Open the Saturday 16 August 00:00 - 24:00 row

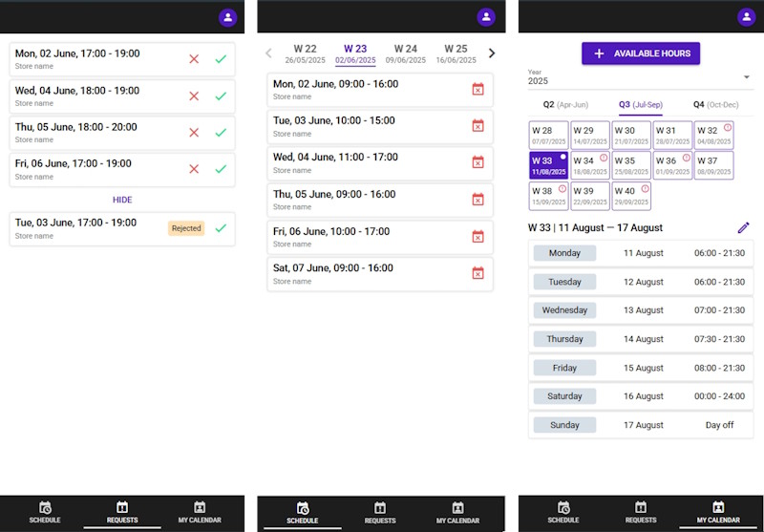click(x=641, y=396)
